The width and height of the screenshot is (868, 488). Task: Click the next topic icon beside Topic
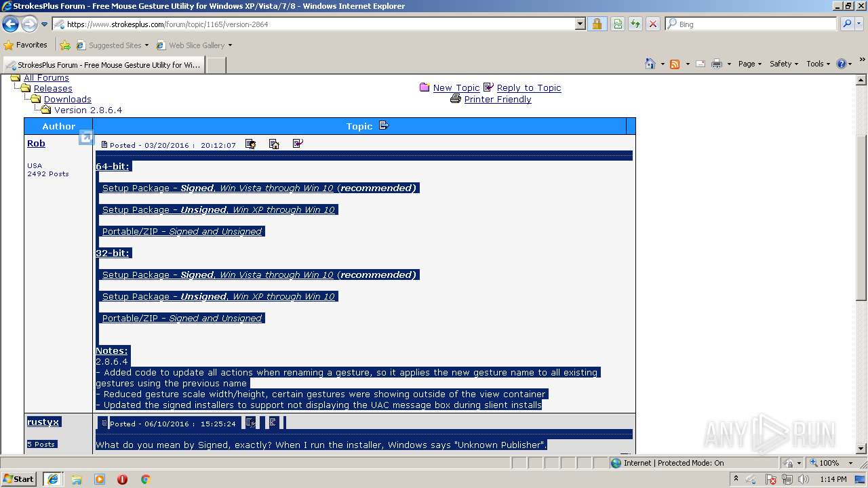tap(384, 125)
